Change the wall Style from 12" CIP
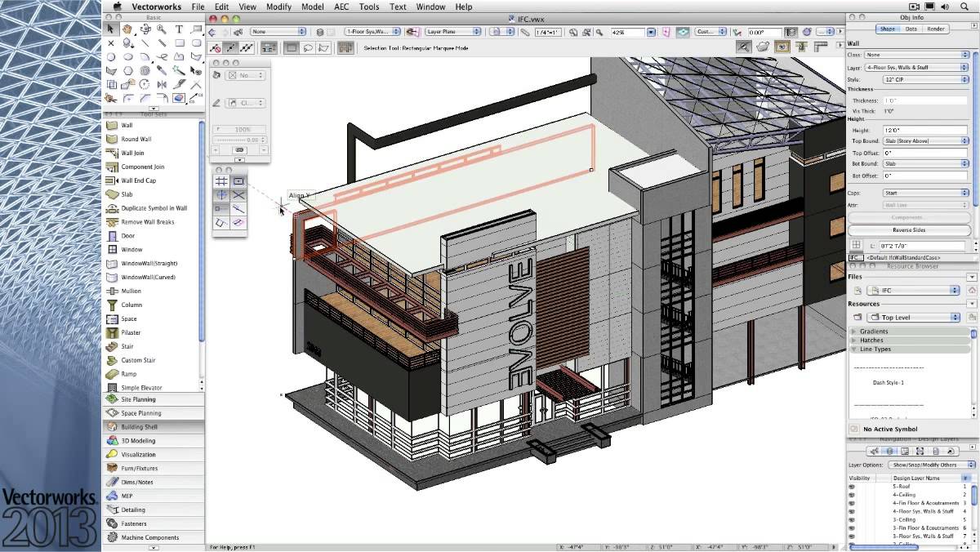980x552 pixels. [x=925, y=79]
